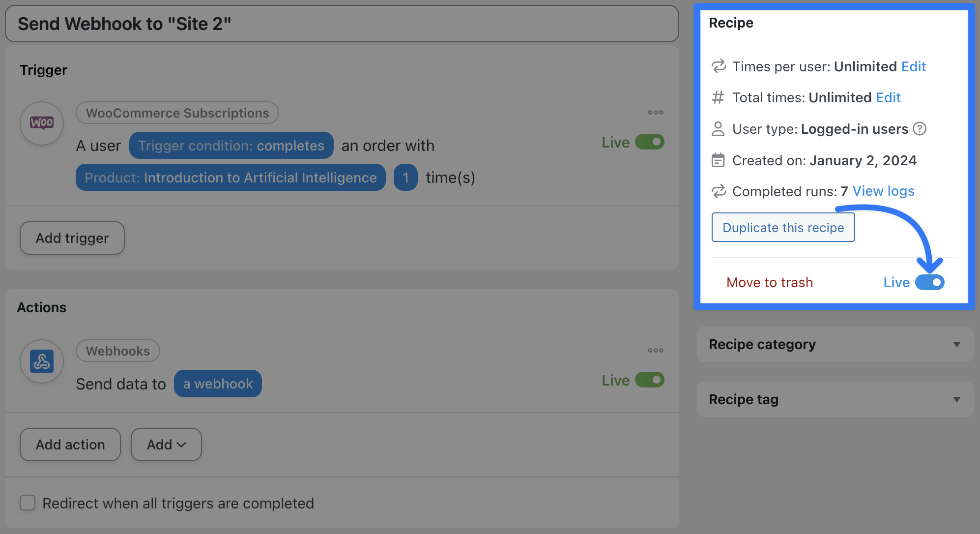Expand the Recipe tag panel
The width and height of the screenshot is (980, 534).
[x=956, y=399]
